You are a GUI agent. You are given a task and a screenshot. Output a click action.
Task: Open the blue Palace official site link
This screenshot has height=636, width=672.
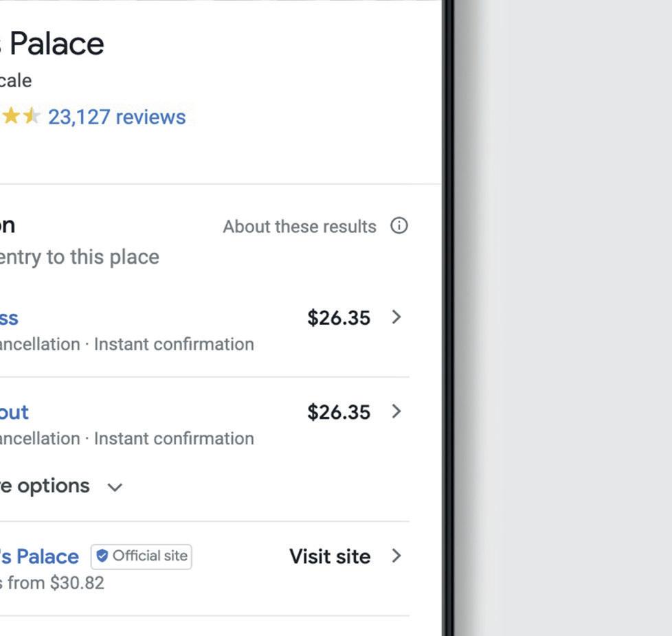pos(40,556)
